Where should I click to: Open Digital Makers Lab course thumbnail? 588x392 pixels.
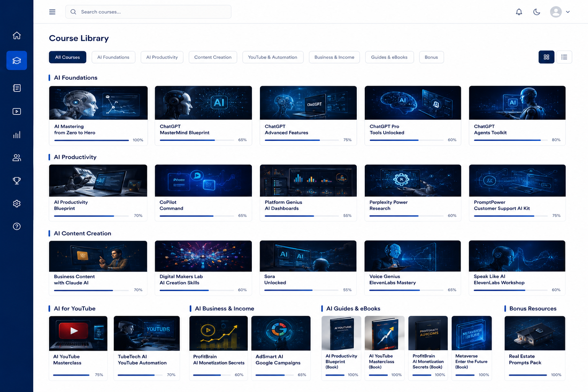203,256
